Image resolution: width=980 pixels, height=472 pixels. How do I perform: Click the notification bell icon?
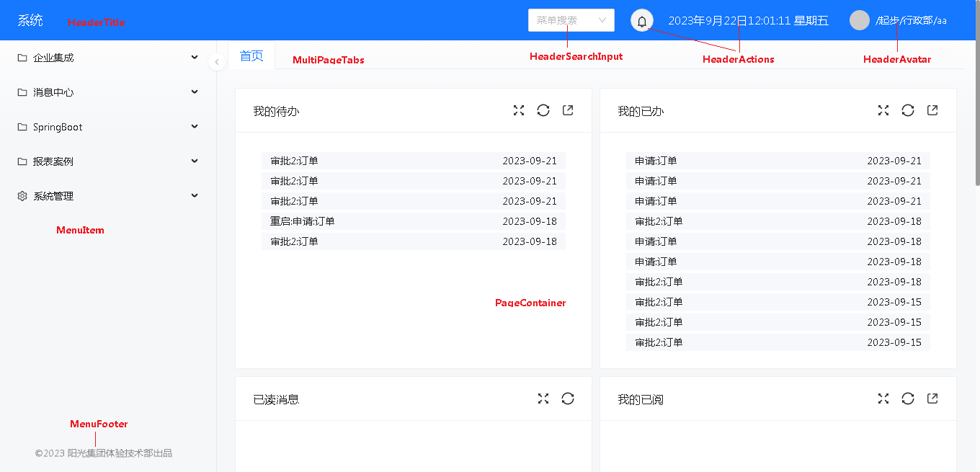(x=642, y=21)
